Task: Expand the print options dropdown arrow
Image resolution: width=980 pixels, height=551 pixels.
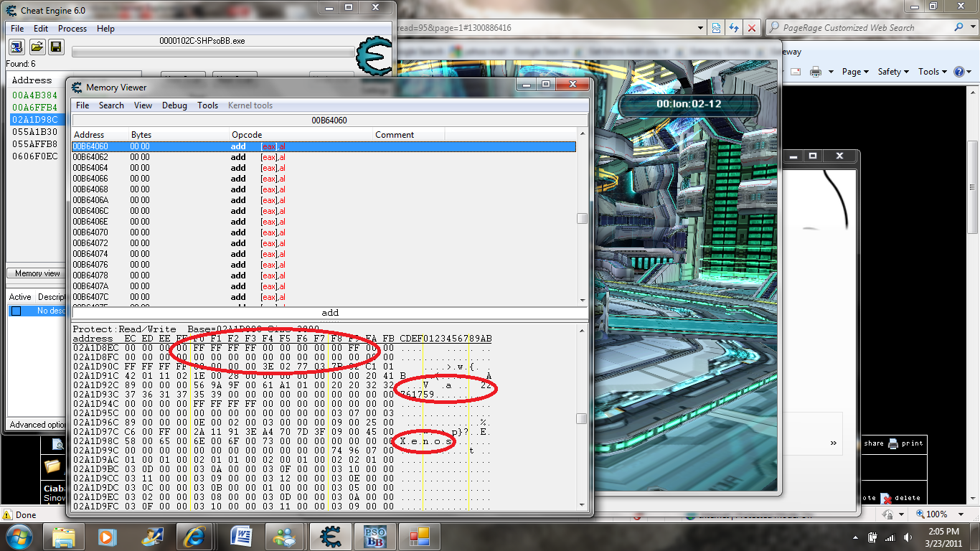Action: point(831,72)
